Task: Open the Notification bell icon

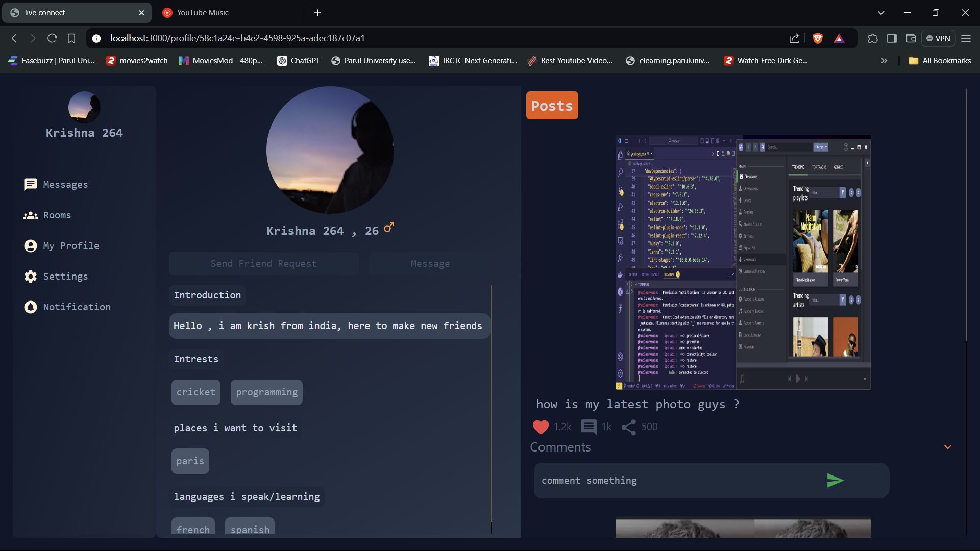Action: [x=30, y=307]
